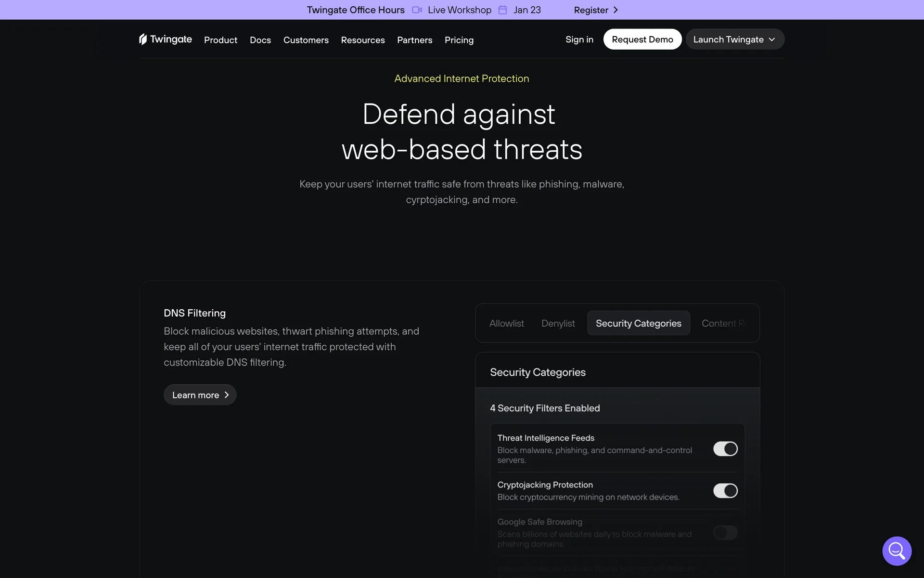924x578 pixels.
Task: Switch to the Allowlist tab
Action: pos(506,323)
